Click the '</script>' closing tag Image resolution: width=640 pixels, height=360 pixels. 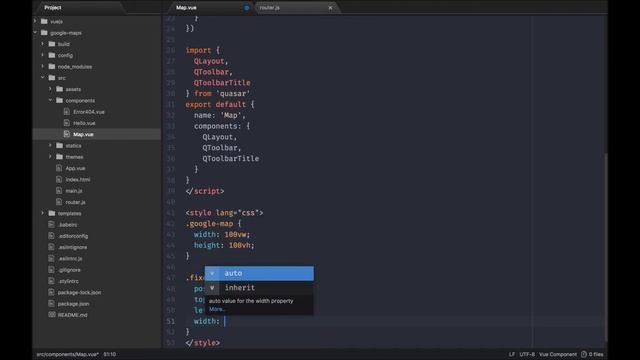coord(204,191)
